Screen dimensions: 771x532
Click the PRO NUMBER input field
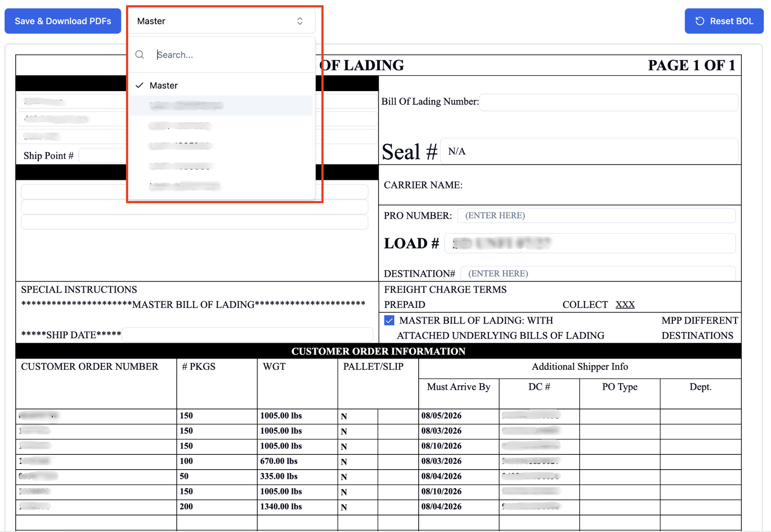click(x=596, y=215)
